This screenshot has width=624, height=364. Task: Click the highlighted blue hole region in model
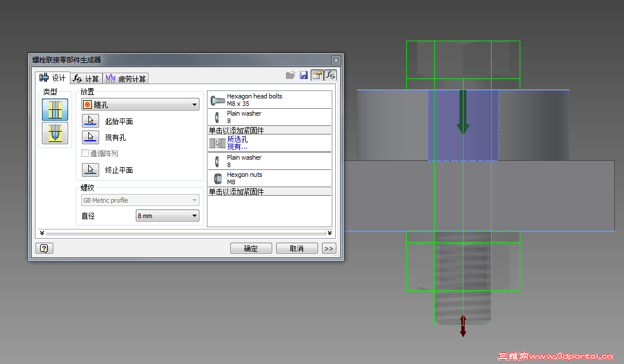(x=463, y=125)
